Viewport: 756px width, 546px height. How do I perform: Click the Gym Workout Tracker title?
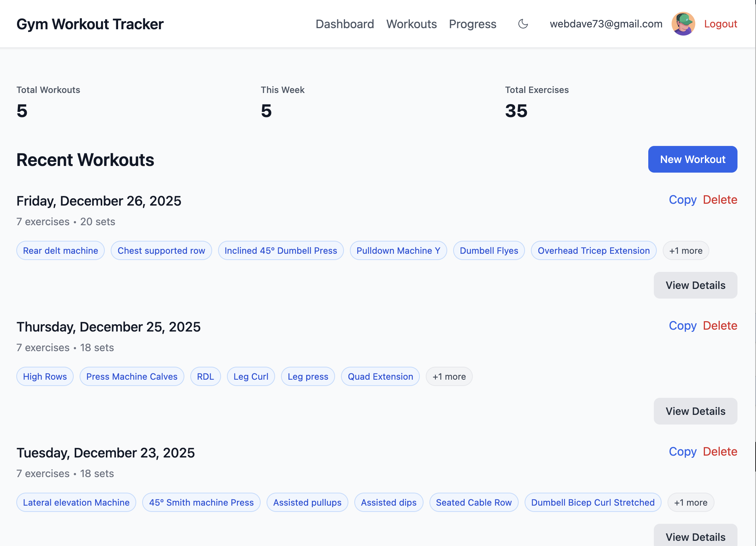[90, 24]
